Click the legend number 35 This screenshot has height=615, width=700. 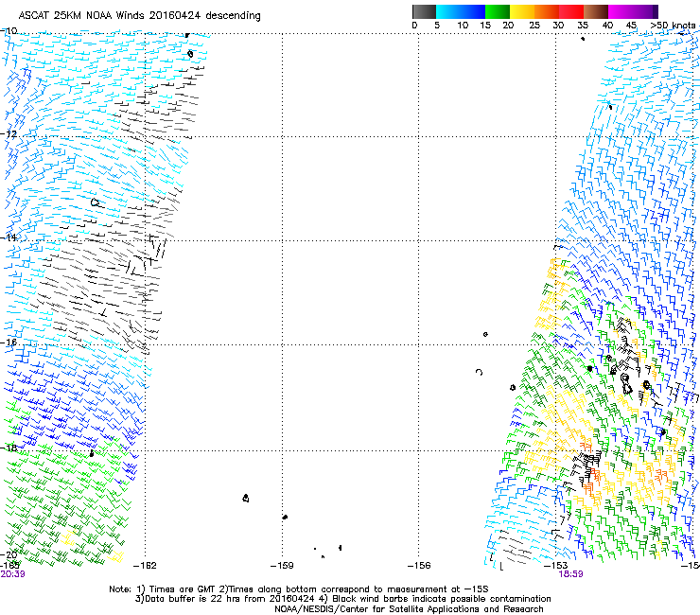(583, 26)
